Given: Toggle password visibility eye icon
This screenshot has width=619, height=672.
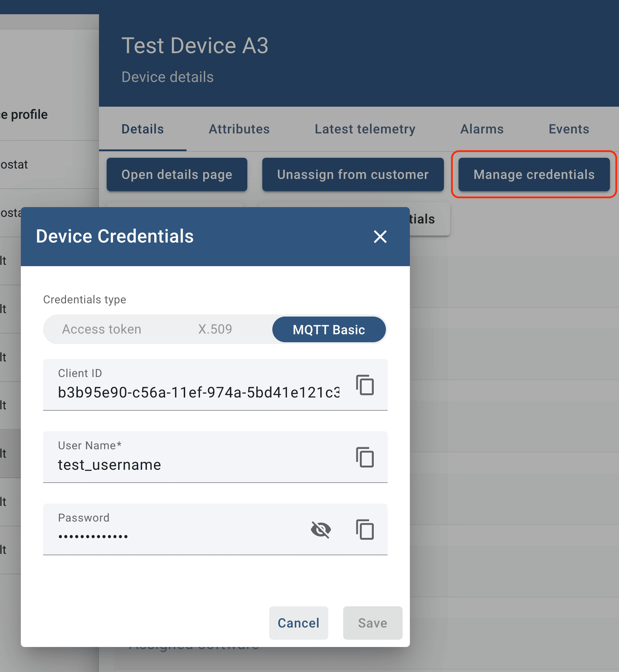Looking at the screenshot, I should (321, 530).
